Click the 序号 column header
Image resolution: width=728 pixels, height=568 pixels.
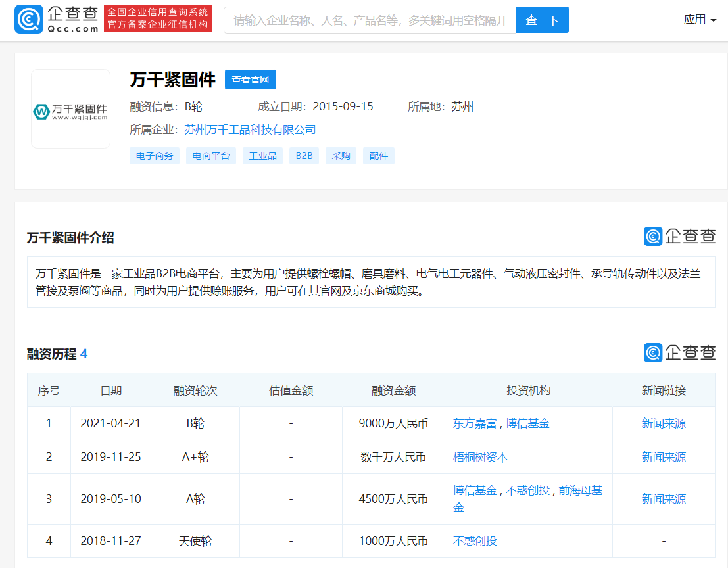click(x=49, y=390)
